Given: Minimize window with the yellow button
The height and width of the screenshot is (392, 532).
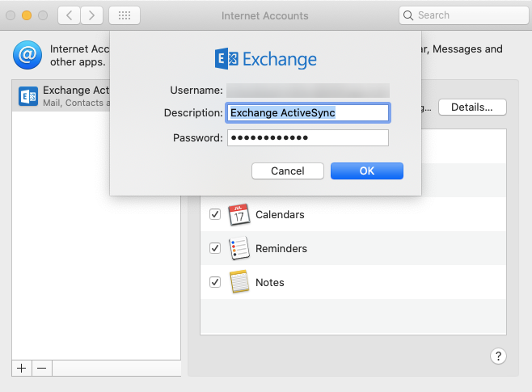Looking at the screenshot, I should click(x=27, y=15).
